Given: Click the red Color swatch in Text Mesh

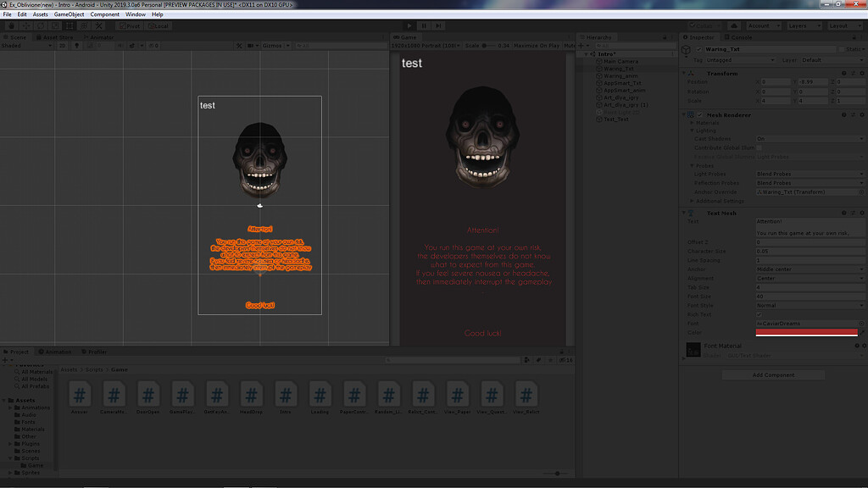Looking at the screenshot, I should (806, 332).
